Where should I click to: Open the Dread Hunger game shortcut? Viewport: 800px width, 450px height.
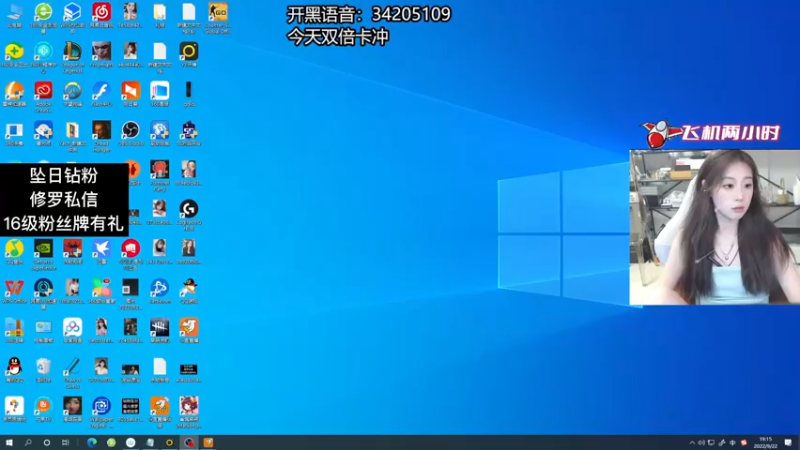102,130
